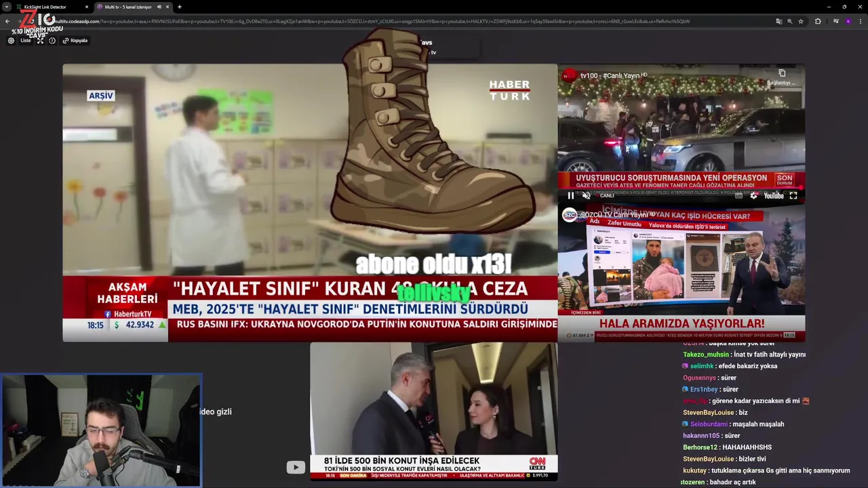Viewport: 868px width, 488px height.
Task: Click the SÖZCÜ TV channel logo avatar
Action: click(570, 215)
